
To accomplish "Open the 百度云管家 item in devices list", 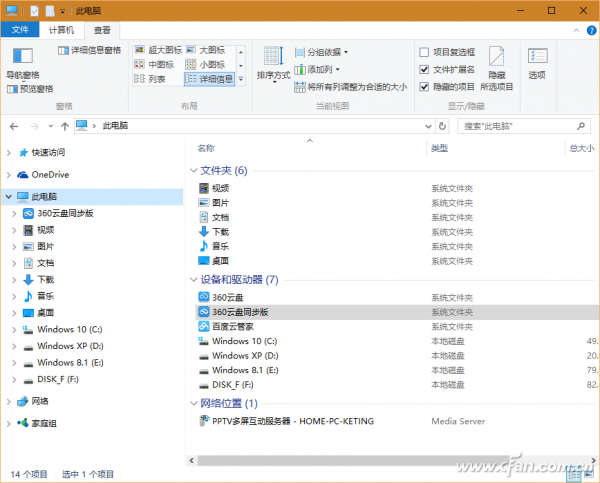I will [233, 326].
